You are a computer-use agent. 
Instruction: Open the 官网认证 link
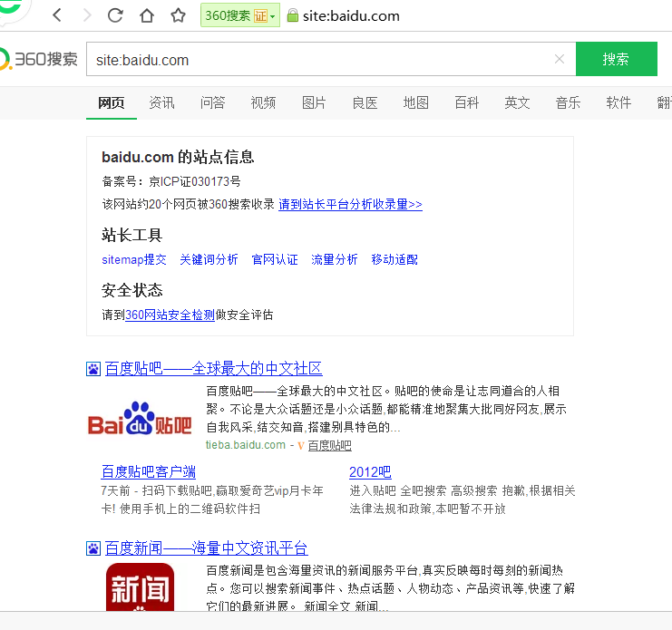click(275, 259)
